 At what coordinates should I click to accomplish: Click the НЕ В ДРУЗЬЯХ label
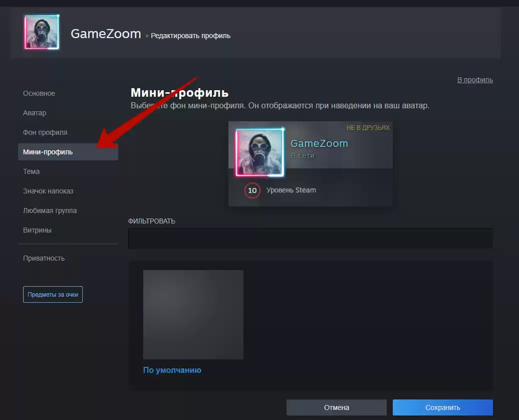[x=368, y=127]
